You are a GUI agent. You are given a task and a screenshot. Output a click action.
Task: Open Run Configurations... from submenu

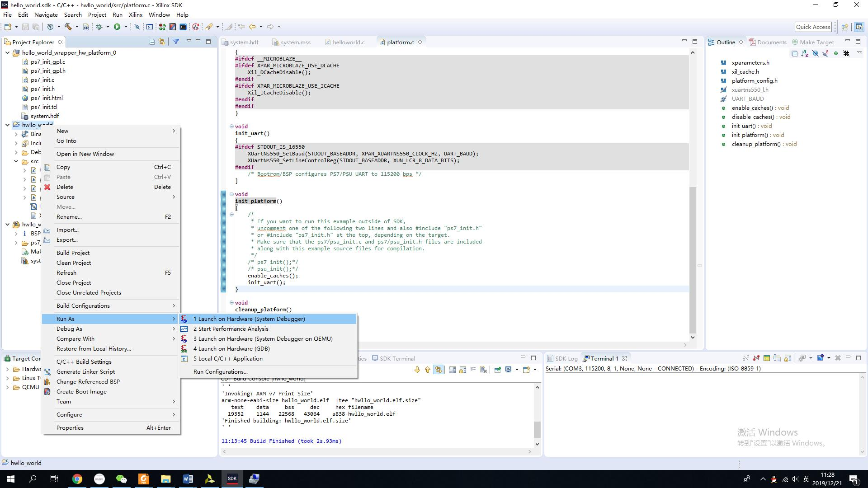click(x=268, y=372)
